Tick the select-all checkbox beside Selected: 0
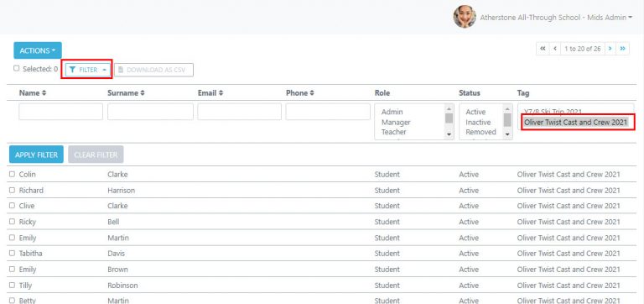Image resolution: width=644 pixels, height=304 pixels. point(17,69)
